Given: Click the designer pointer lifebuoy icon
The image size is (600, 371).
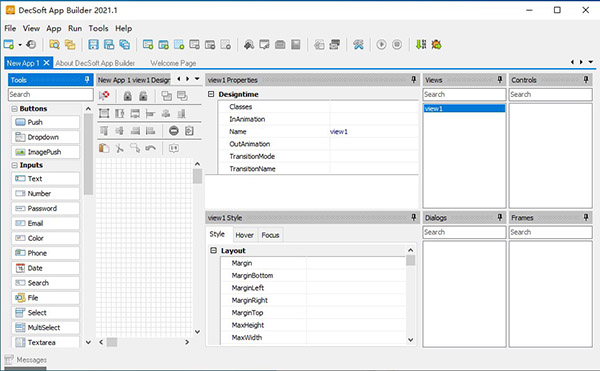Looking at the screenshot, I should 104,95.
